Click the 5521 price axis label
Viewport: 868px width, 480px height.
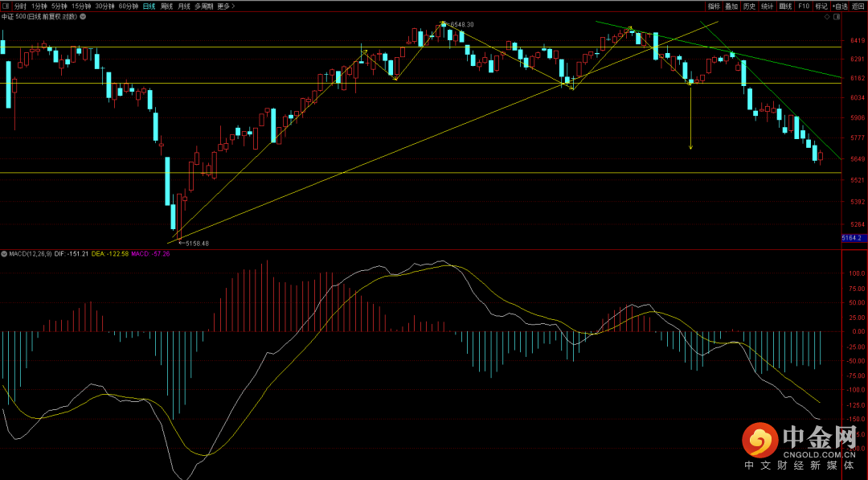coord(858,180)
